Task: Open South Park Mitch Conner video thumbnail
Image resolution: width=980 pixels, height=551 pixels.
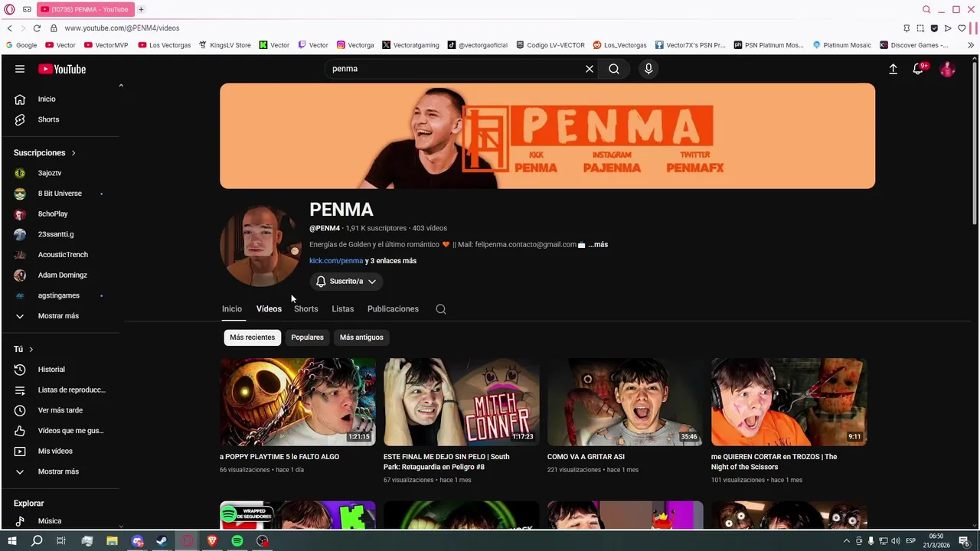Action: (462, 402)
